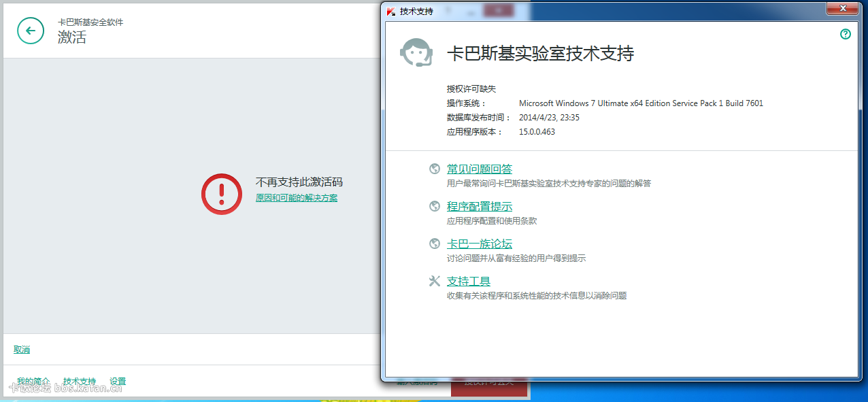Click the 不再支持此激活码 message
The width and height of the screenshot is (868, 402).
click(299, 182)
